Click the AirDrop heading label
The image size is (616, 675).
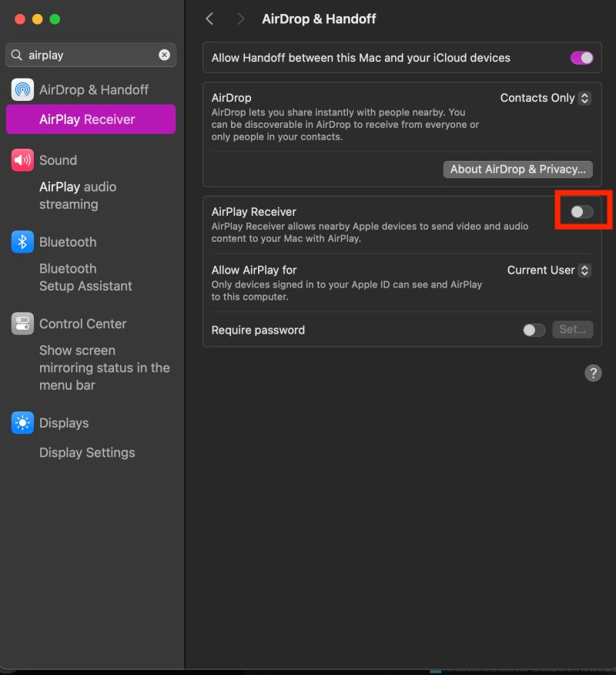click(x=232, y=98)
